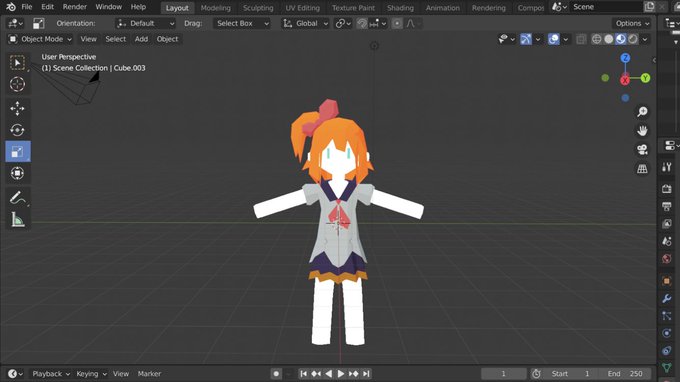Open gizmo options dropdown arrow
Image resolution: width=680 pixels, height=382 pixels.
(538, 39)
